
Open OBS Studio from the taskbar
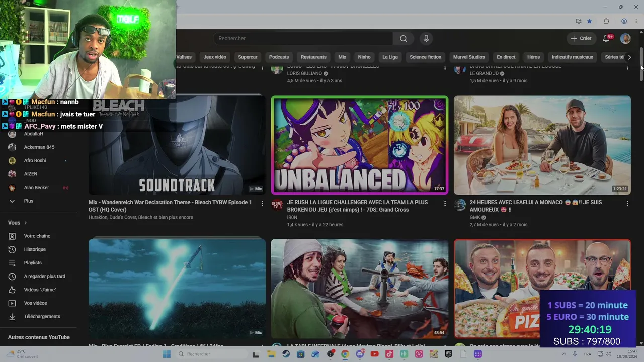coord(331,354)
